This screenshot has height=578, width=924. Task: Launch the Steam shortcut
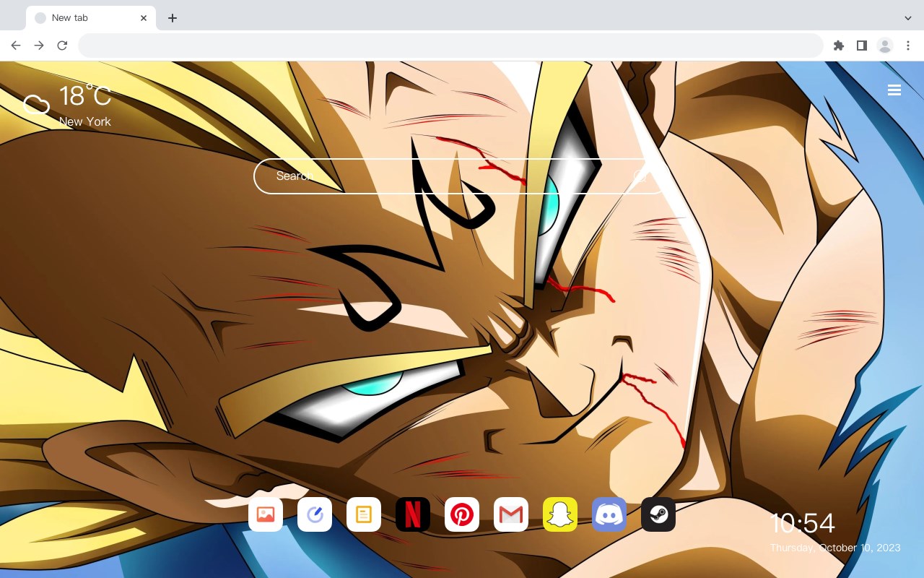point(658,514)
